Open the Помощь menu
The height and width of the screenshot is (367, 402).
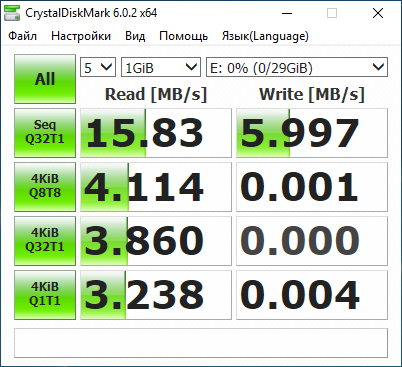pos(183,36)
